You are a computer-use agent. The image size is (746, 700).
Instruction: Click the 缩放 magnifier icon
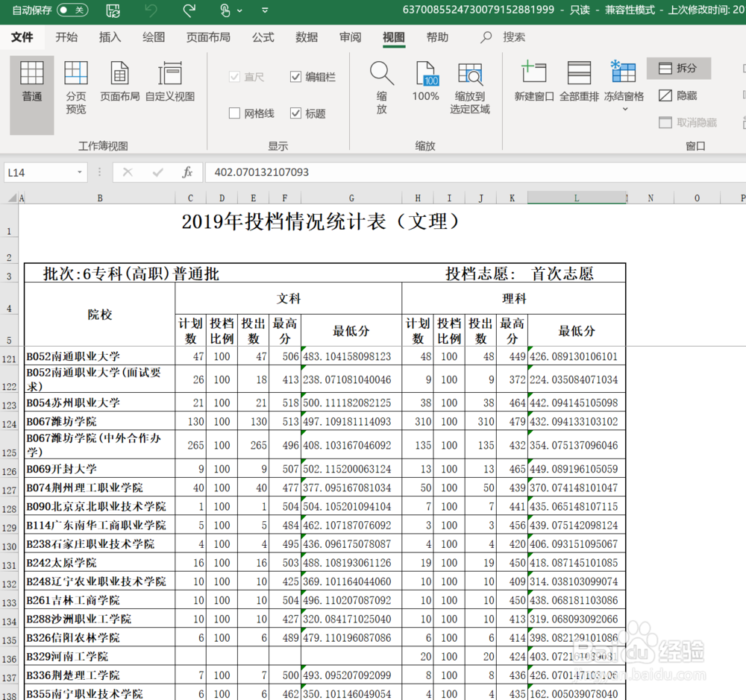(x=381, y=86)
